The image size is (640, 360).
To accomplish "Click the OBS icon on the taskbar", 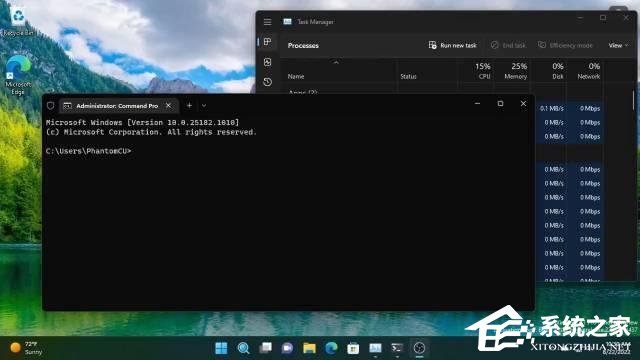I will tap(419, 348).
